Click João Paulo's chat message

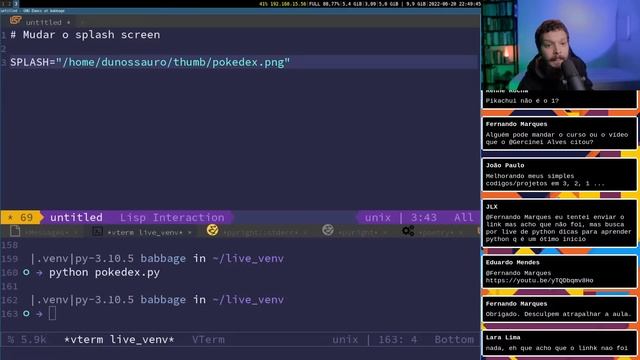(x=559, y=175)
